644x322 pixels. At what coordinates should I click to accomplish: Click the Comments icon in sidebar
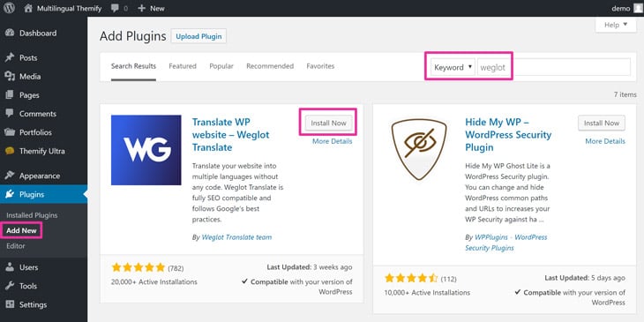click(x=10, y=113)
